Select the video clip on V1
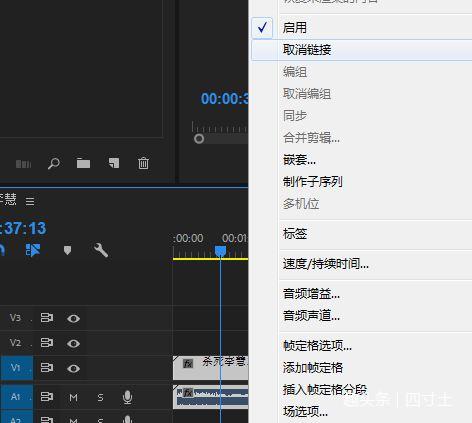 [x=210, y=368]
